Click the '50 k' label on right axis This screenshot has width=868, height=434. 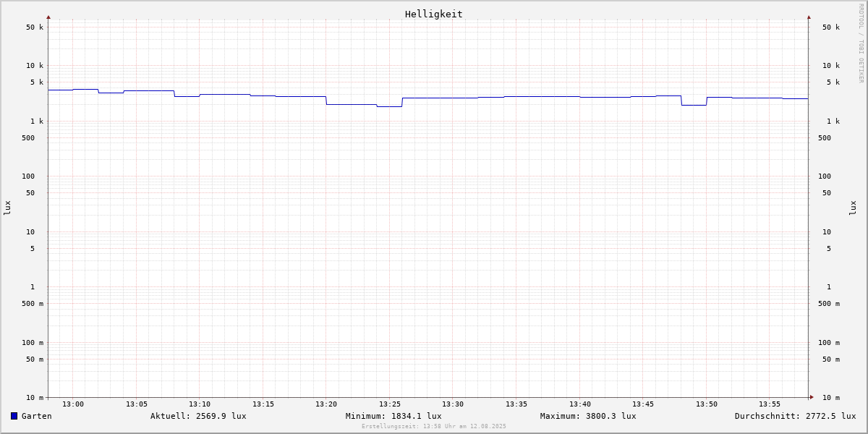point(831,27)
